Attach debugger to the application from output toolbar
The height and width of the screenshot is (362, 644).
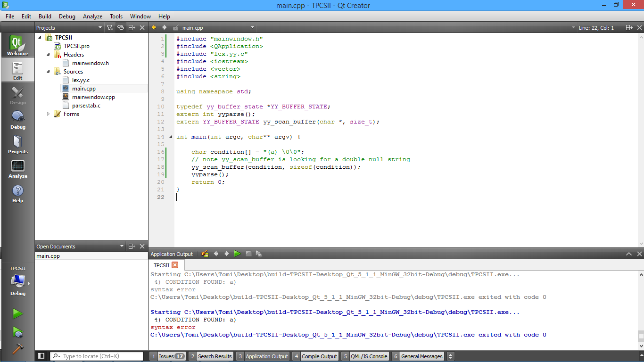click(x=259, y=254)
